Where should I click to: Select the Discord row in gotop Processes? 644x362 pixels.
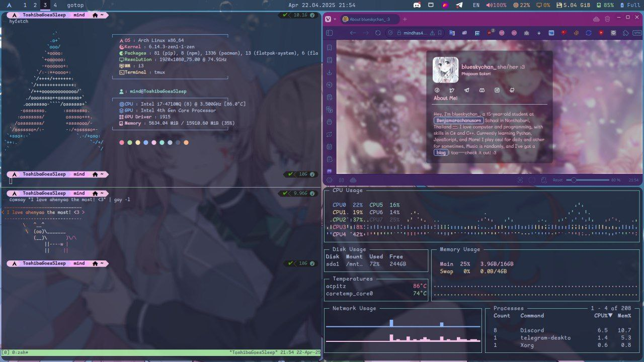[562, 330]
